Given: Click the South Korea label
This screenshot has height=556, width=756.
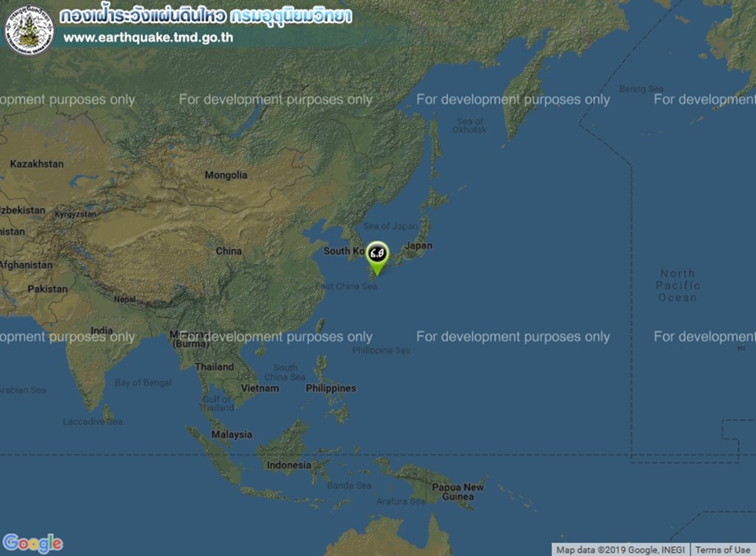Looking at the screenshot, I should pyautogui.click(x=345, y=251).
